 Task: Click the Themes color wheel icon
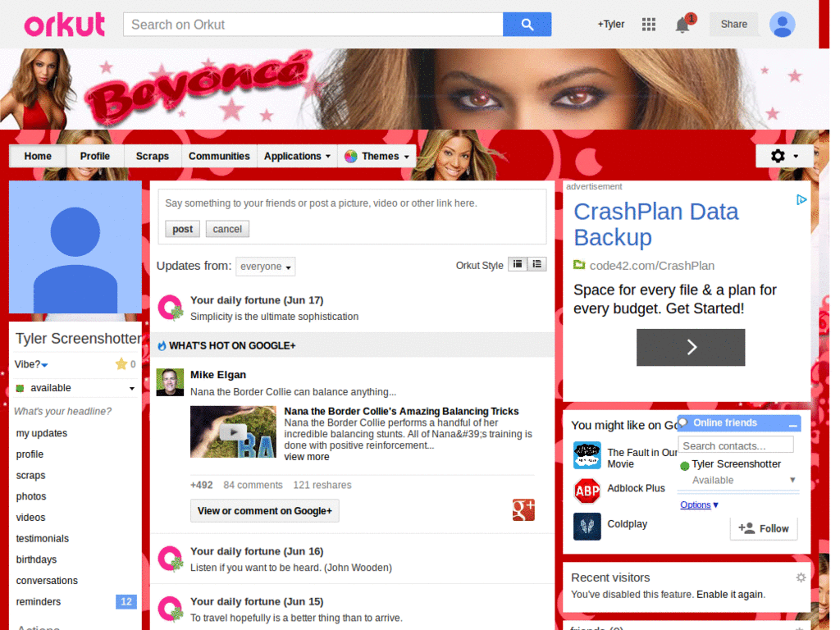[x=351, y=157]
